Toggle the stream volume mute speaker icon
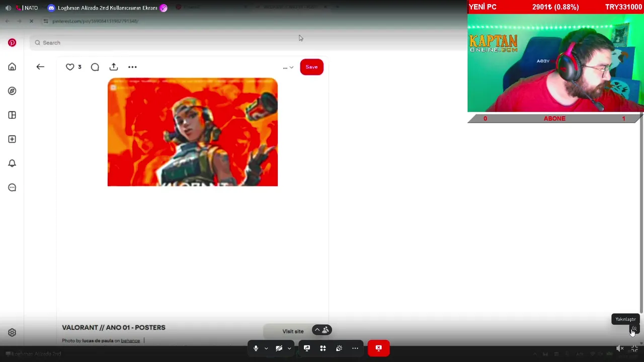The height and width of the screenshot is (362, 644). pyautogui.click(x=620, y=348)
